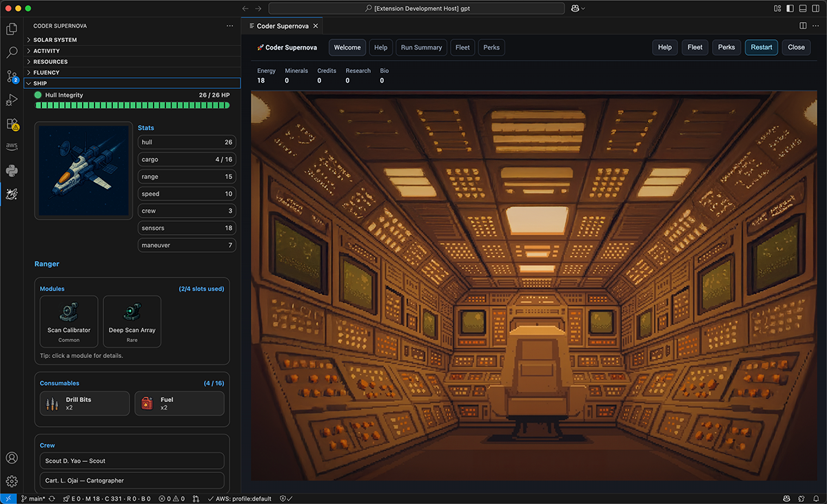
Task: Expand the Solar System section
Action: [x=132, y=40]
